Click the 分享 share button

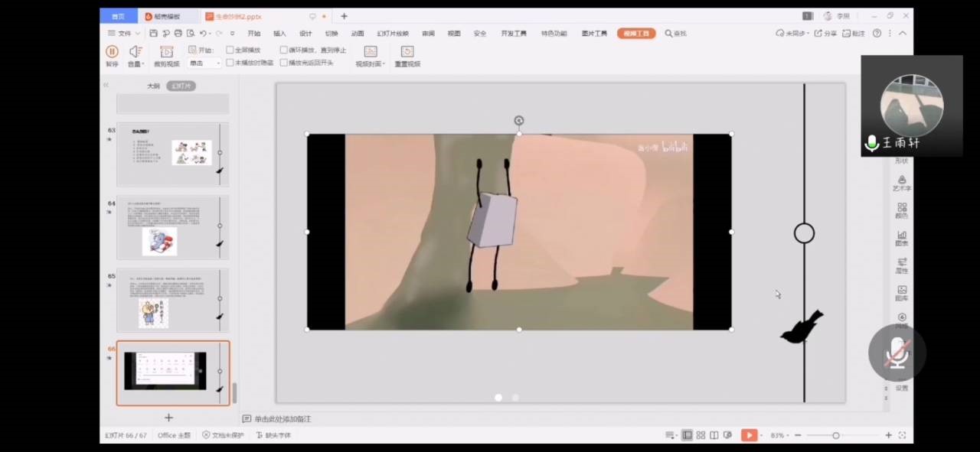825,34
